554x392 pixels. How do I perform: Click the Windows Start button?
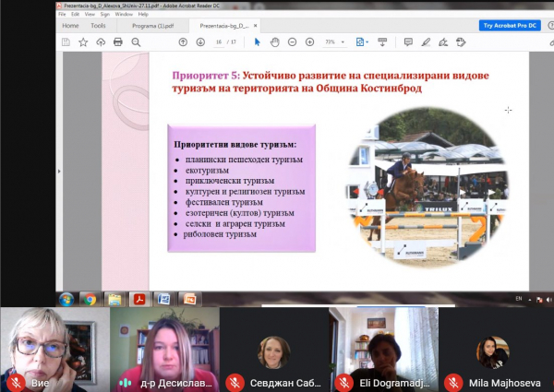coord(66,299)
